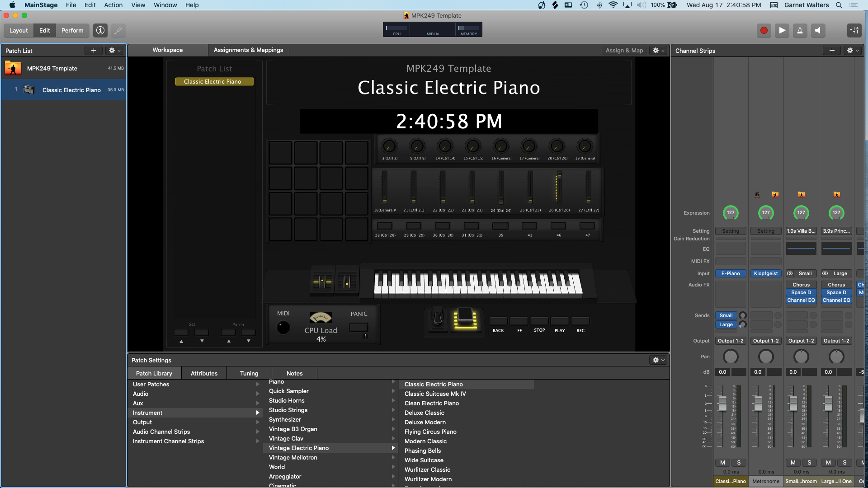Open Channel Strips gear dropdown
This screenshot has width=868, height=488.
click(853, 51)
